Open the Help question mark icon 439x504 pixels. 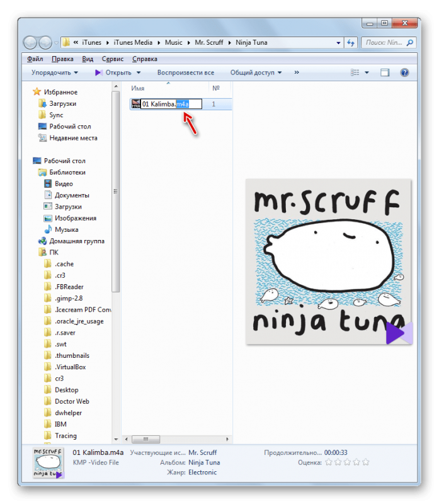coord(404,72)
